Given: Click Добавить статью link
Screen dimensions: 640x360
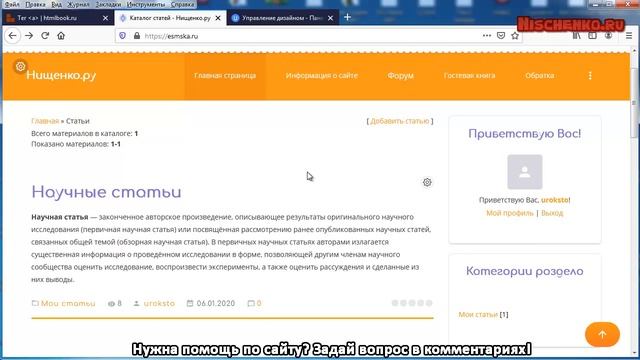Looking at the screenshot, I should (400, 121).
